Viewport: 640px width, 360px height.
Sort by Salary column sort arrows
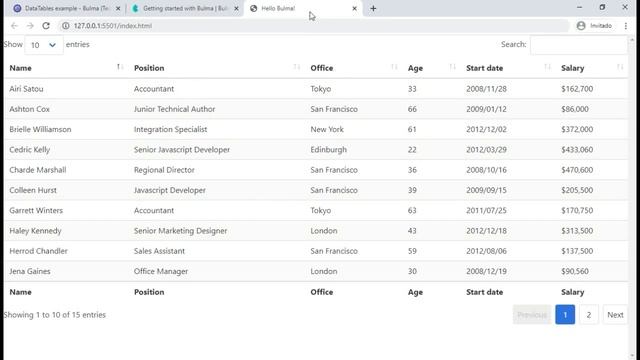click(620, 67)
